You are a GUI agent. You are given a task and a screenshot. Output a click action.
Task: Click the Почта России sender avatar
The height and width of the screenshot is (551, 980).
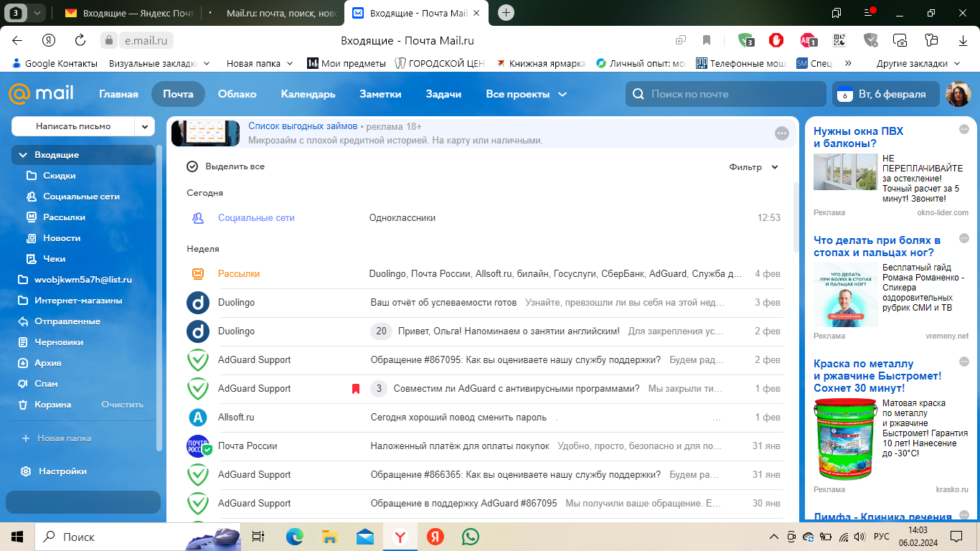(x=198, y=446)
